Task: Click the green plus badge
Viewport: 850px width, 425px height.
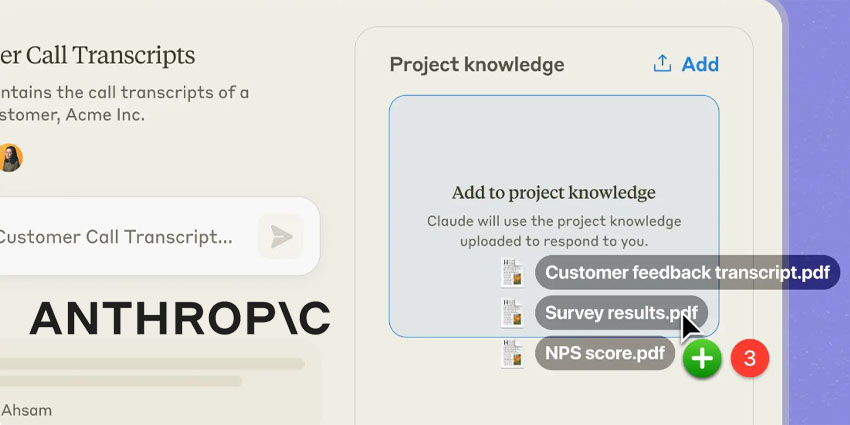Action: 702,358
